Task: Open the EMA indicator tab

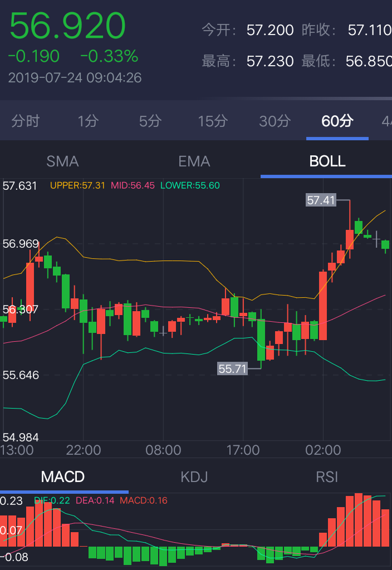Action: tap(194, 161)
